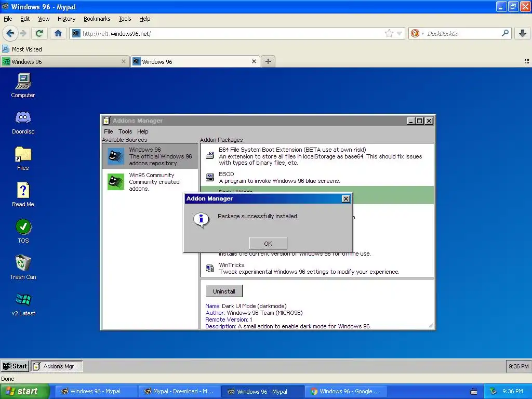Click the Uninstall button

pos(224,291)
